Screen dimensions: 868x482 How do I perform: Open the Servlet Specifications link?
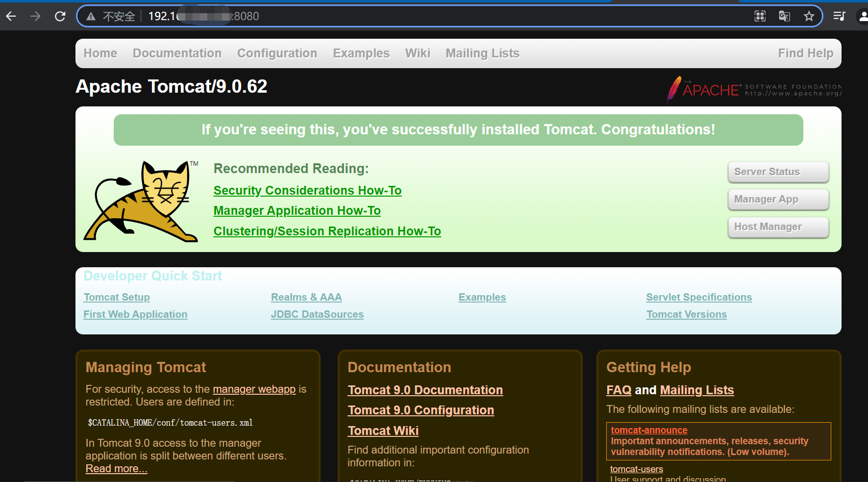point(699,297)
